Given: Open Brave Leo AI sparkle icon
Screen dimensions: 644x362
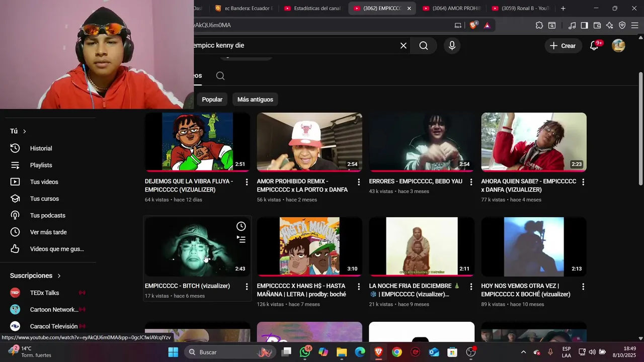Looking at the screenshot, I should [x=610, y=25].
